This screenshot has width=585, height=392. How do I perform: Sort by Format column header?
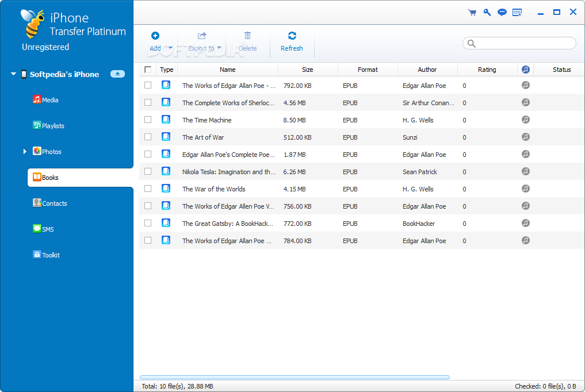[368, 70]
